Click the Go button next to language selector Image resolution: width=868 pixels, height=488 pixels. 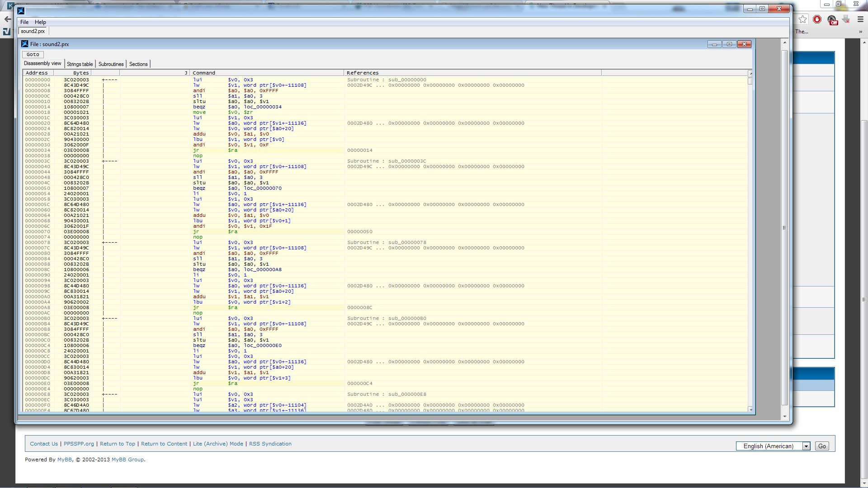click(822, 446)
